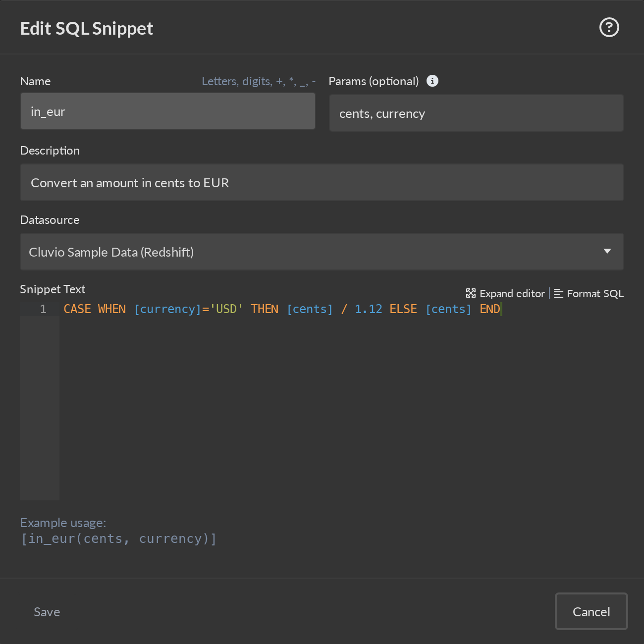The height and width of the screenshot is (644, 644).
Task: Show Params info tooltip icon
Action: [432, 81]
